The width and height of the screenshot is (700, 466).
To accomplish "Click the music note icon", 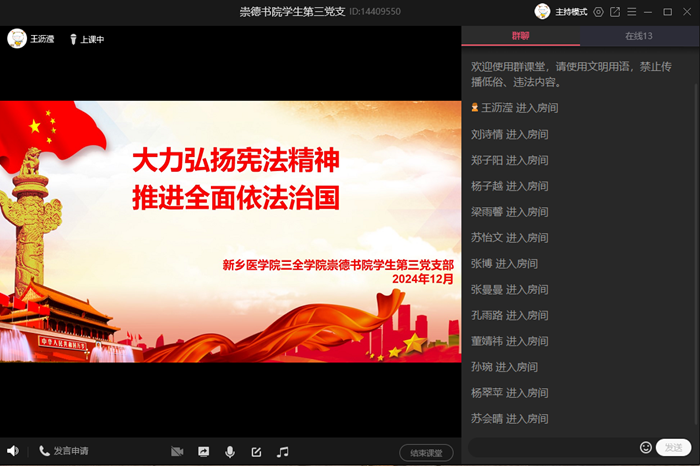I will 283,452.
